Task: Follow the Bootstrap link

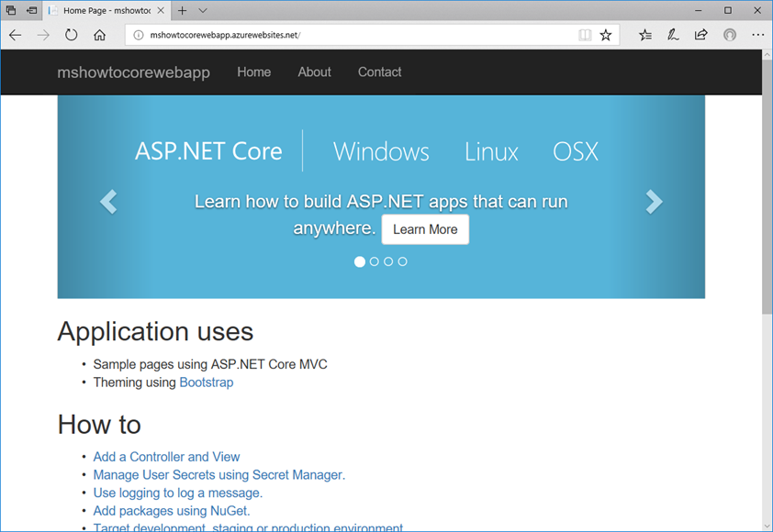Action: point(207,382)
